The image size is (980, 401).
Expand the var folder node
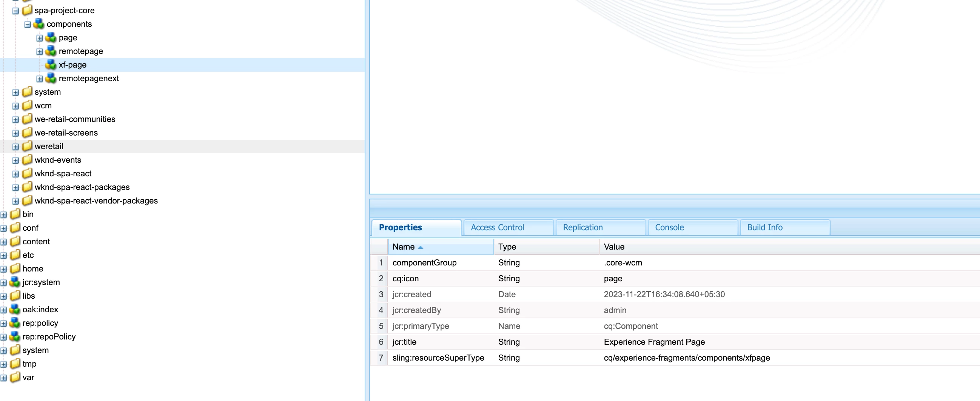3,378
